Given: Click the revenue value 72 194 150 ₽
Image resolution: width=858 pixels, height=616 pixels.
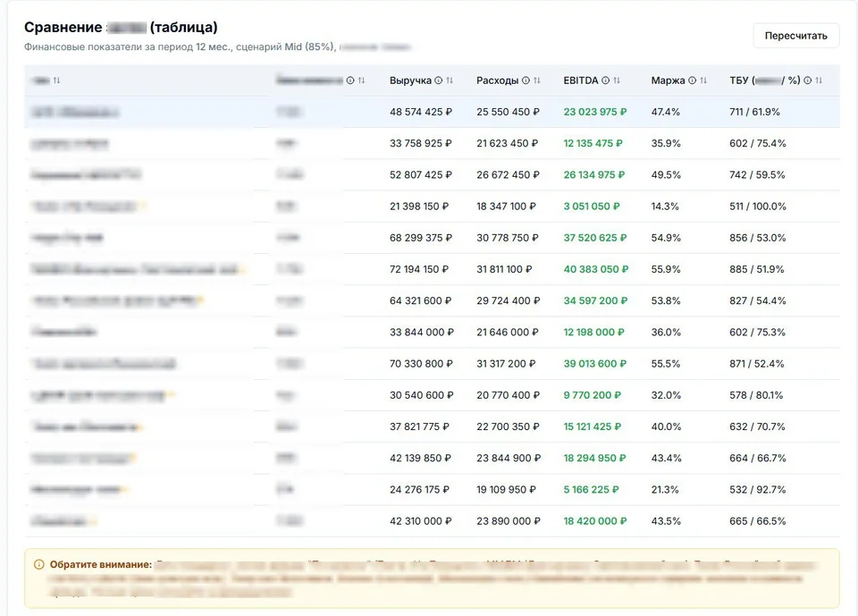Looking at the screenshot, I should click(419, 269).
